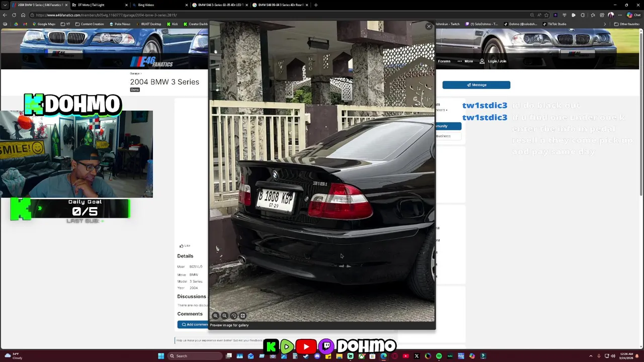Screen dimensions: 644x362
Task: Open Steam from the taskbar
Action: click(306, 356)
